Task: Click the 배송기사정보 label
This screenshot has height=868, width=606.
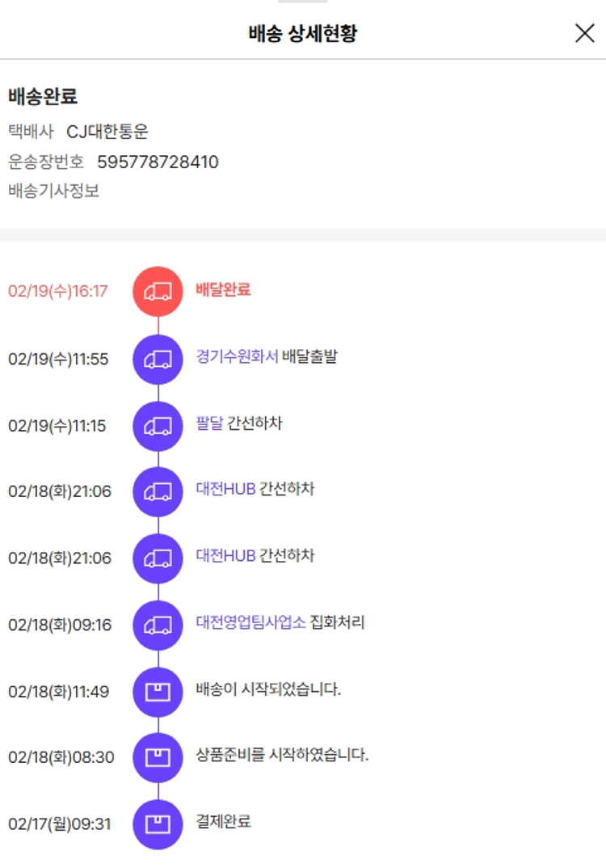Action: coord(54,192)
